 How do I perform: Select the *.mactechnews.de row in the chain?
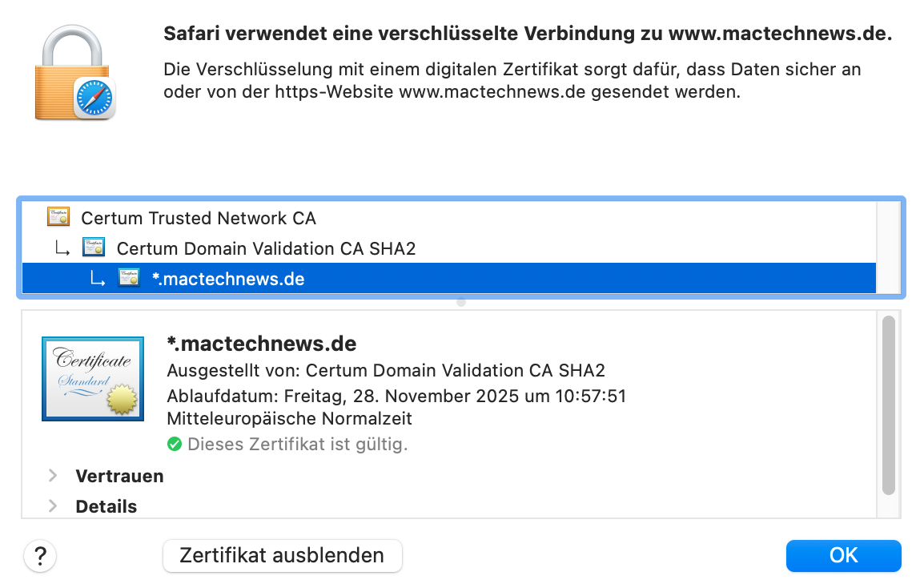(x=449, y=278)
